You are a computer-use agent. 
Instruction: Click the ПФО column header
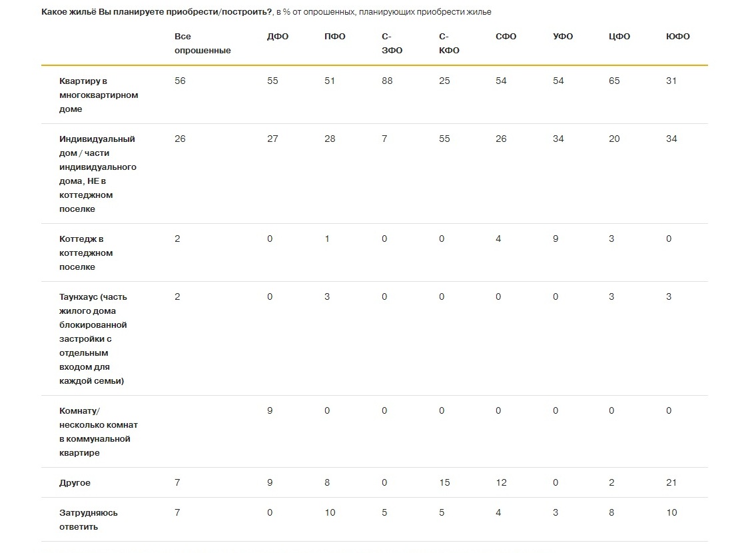tap(334, 37)
